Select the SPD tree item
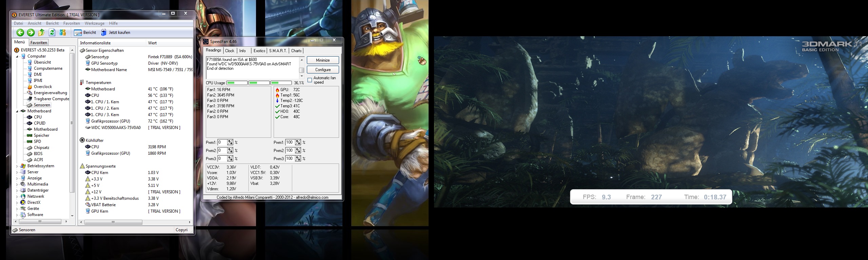The width and height of the screenshot is (868, 260). coord(37,142)
